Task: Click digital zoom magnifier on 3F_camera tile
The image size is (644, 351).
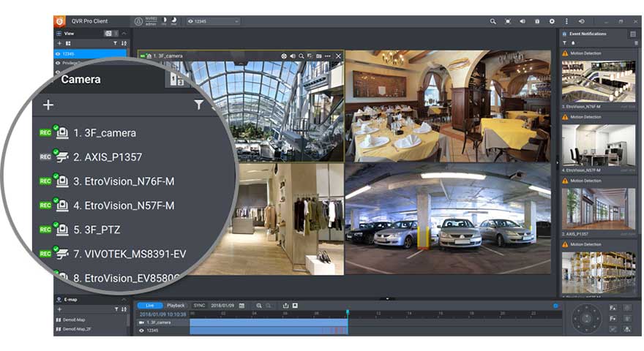Action: point(301,56)
